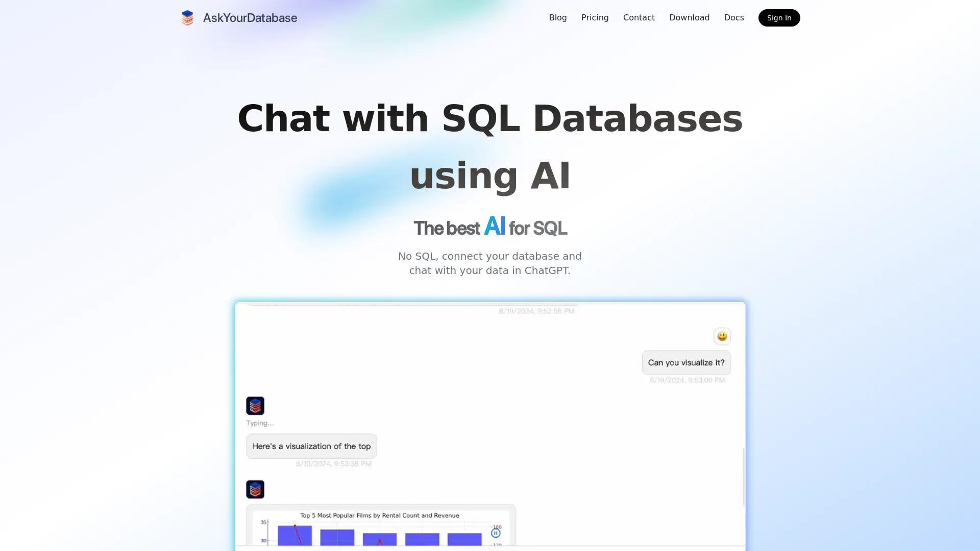Viewport: 980px width, 551px height.
Task: Click a blue bar in the rental chart
Action: 337,538
